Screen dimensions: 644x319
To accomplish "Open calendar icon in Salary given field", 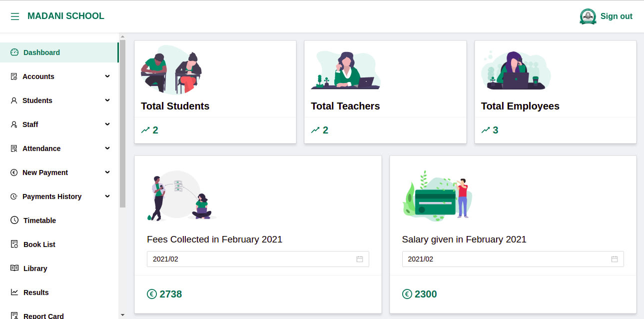I will pos(615,259).
